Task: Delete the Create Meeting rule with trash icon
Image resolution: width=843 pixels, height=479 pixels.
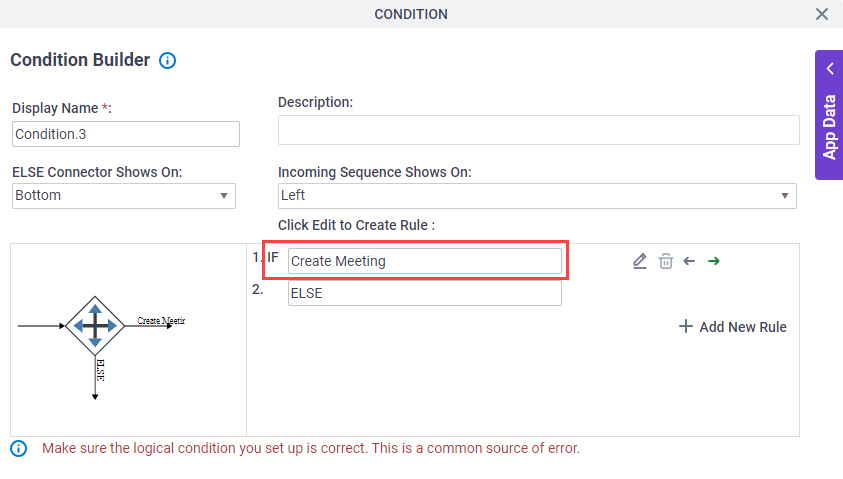Action: point(666,261)
